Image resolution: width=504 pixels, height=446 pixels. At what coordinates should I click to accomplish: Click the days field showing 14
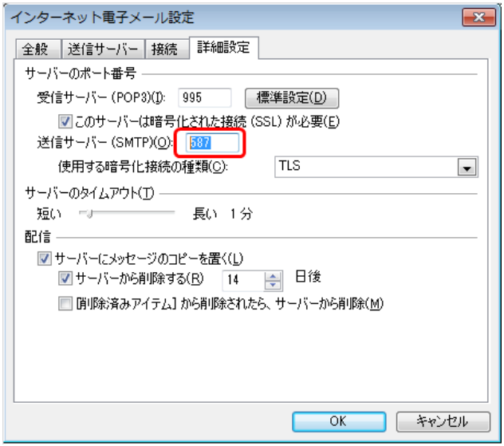244,279
